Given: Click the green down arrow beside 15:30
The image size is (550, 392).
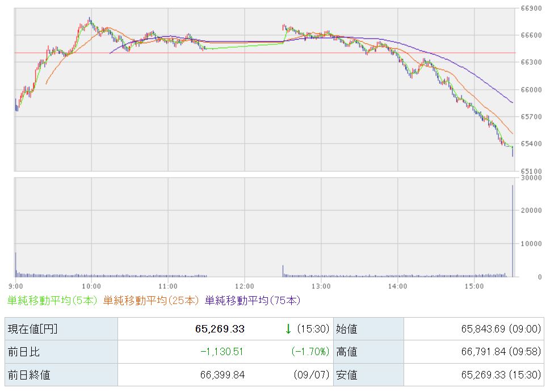Looking at the screenshot, I should pos(288,329).
